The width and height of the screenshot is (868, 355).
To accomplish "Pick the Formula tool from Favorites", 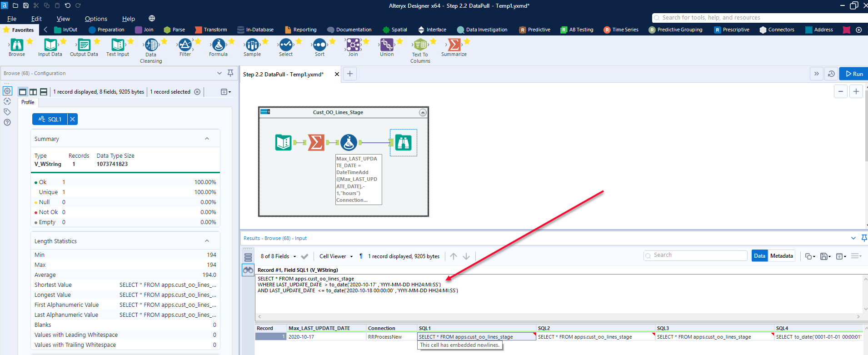I will (x=218, y=45).
